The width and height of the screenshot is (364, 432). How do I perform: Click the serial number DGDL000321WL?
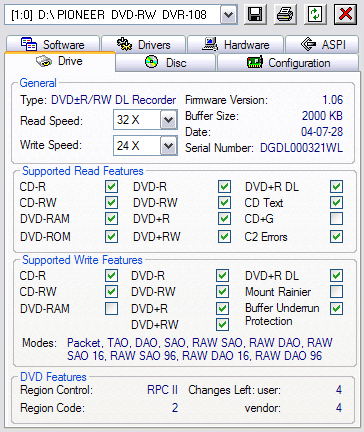(x=301, y=148)
